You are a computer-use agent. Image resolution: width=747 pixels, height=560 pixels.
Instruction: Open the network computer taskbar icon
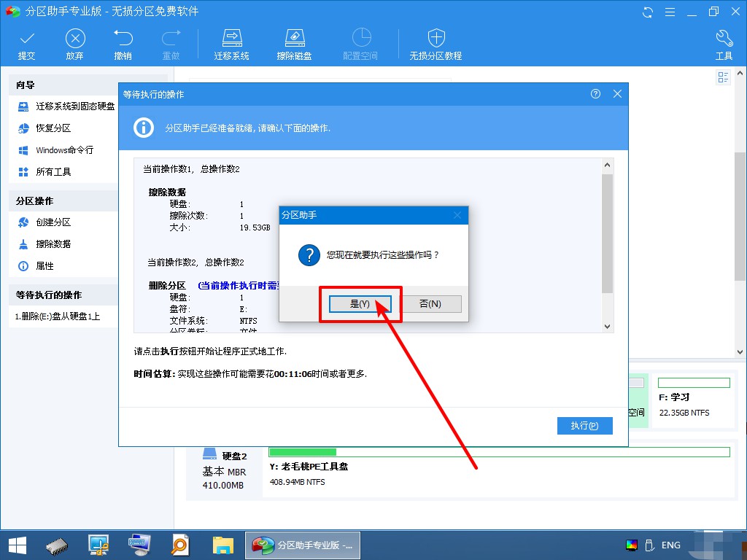click(x=98, y=545)
